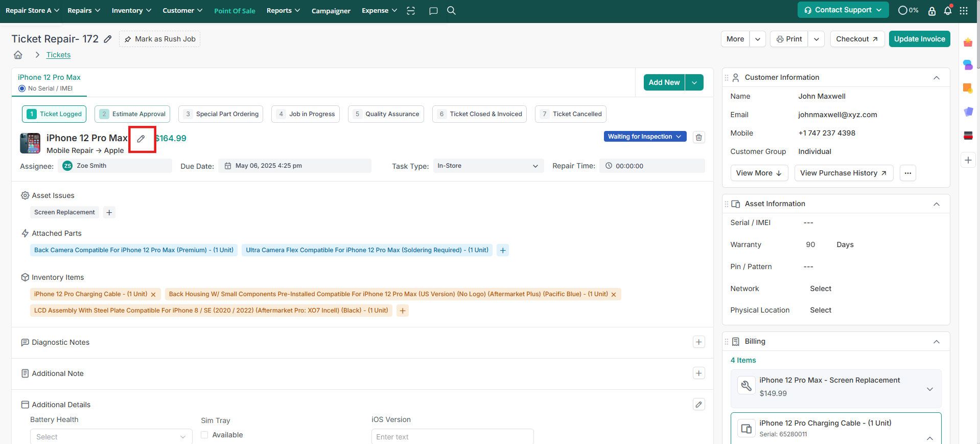
Task: Click the iOS Version text field
Action: (453, 436)
